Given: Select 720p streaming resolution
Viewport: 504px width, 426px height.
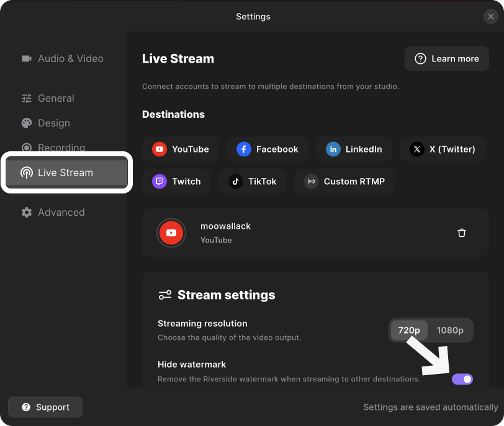Looking at the screenshot, I should coord(408,331).
